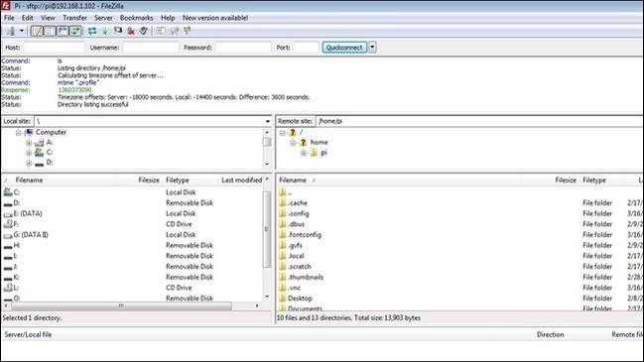The image size is (644, 362).
Task: Select the .fontconfig remote folder
Action: click(460, 235)
